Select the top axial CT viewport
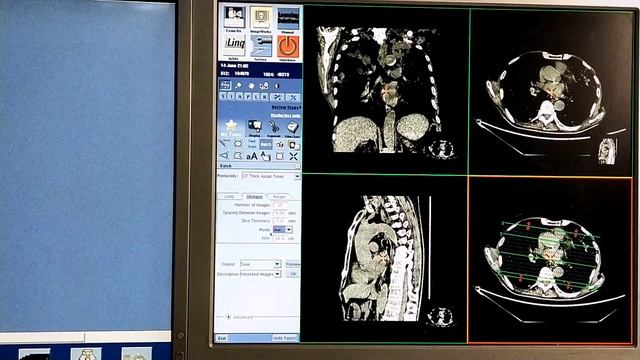Screen dimensions: 640x360 (551, 93)
